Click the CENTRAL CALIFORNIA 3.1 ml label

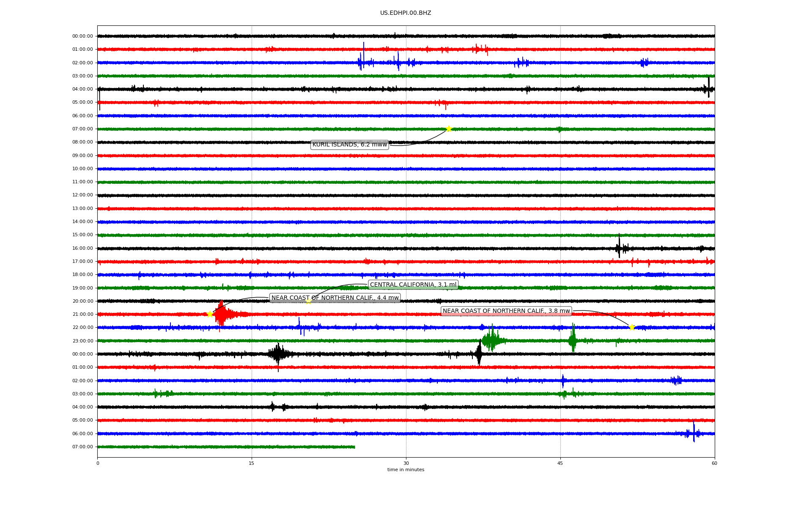pyautogui.click(x=413, y=285)
